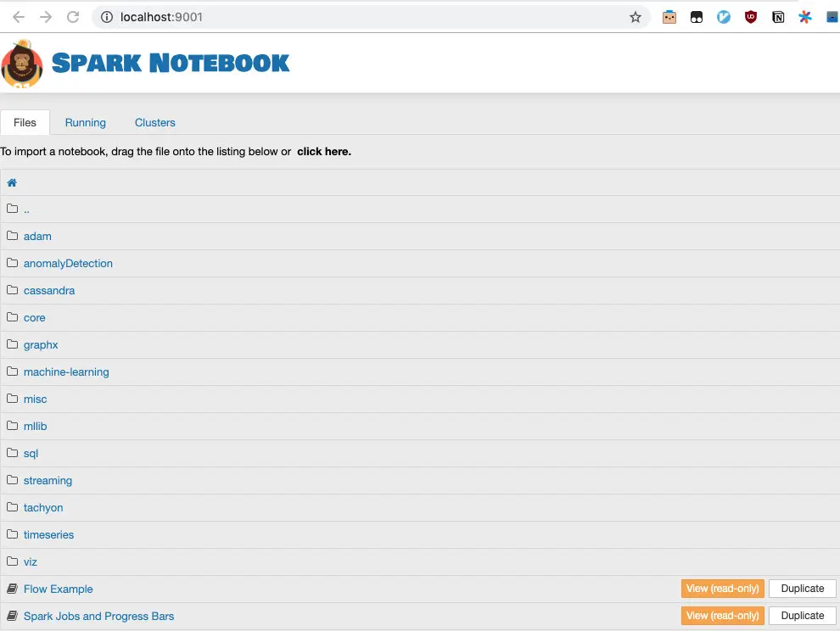Click the folder icon beside mllib

[13, 425]
